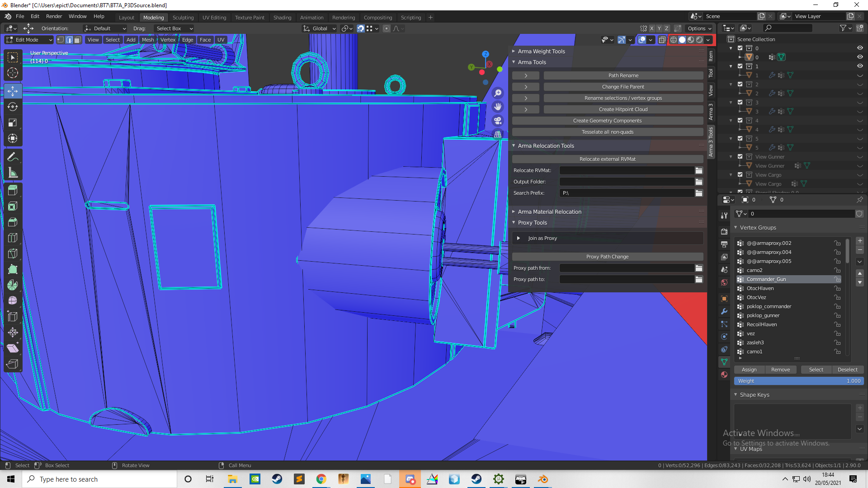The width and height of the screenshot is (868, 488).
Task: Click the Cursor tool icon
Action: [x=13, y=73]
